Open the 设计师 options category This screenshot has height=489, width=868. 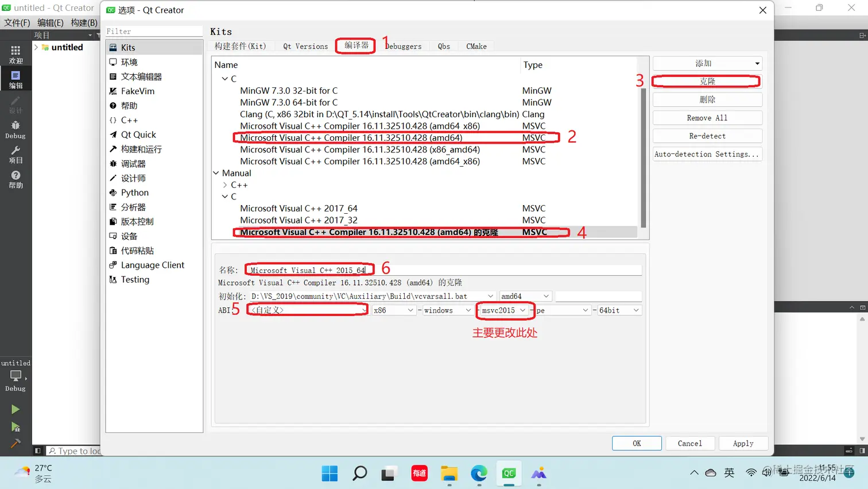pyautogui.click(x=154, y=178)
